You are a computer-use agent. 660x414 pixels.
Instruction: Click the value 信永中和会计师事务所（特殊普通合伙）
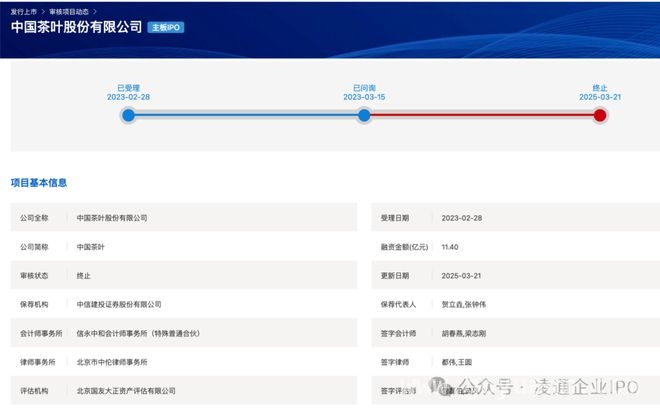click(138, 333)
